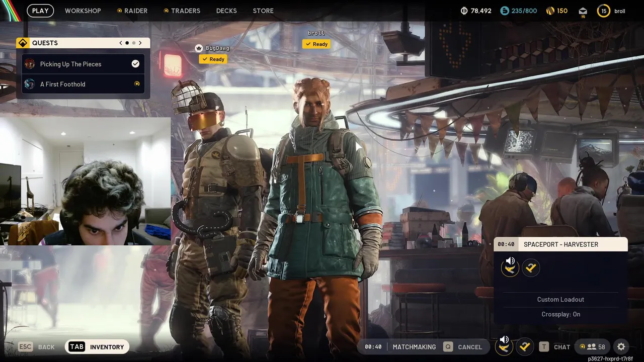
Task: Click bottom bar speaking squad member icon
Action: [504, 346]
